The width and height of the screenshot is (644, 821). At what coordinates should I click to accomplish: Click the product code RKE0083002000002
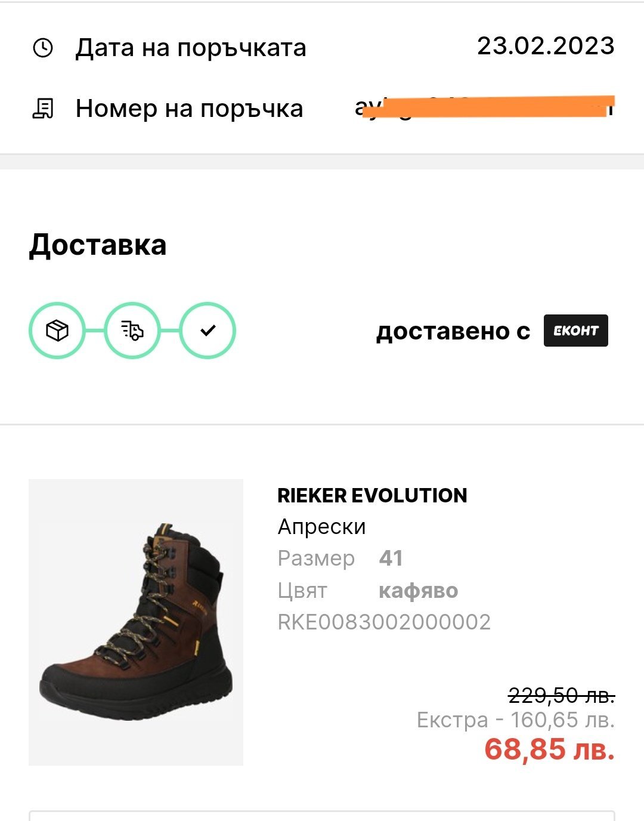point(384,622)
